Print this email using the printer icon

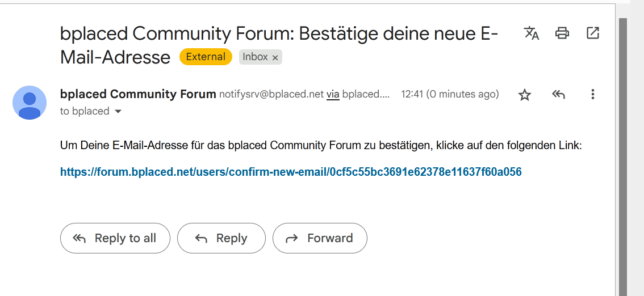pyautogui.click(x=562, y=33)
